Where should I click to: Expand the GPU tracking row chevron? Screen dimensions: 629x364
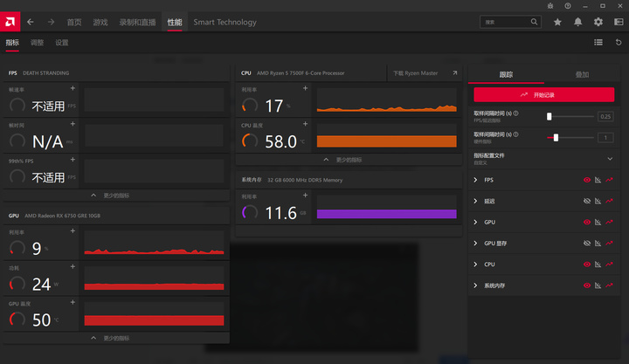475,222
